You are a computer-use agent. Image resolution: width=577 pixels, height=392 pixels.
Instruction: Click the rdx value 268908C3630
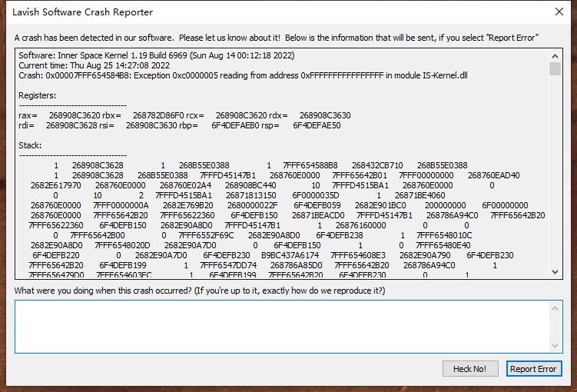coord(325,115)
